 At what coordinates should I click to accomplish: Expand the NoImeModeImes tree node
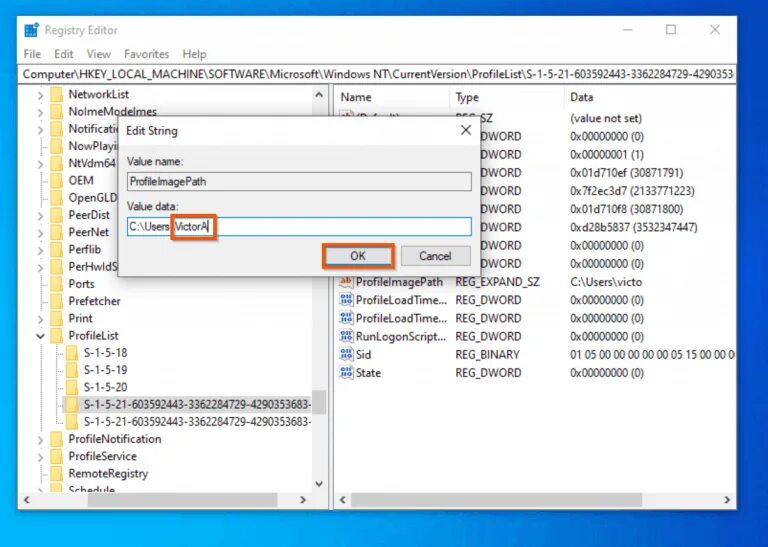click(41, 112)
